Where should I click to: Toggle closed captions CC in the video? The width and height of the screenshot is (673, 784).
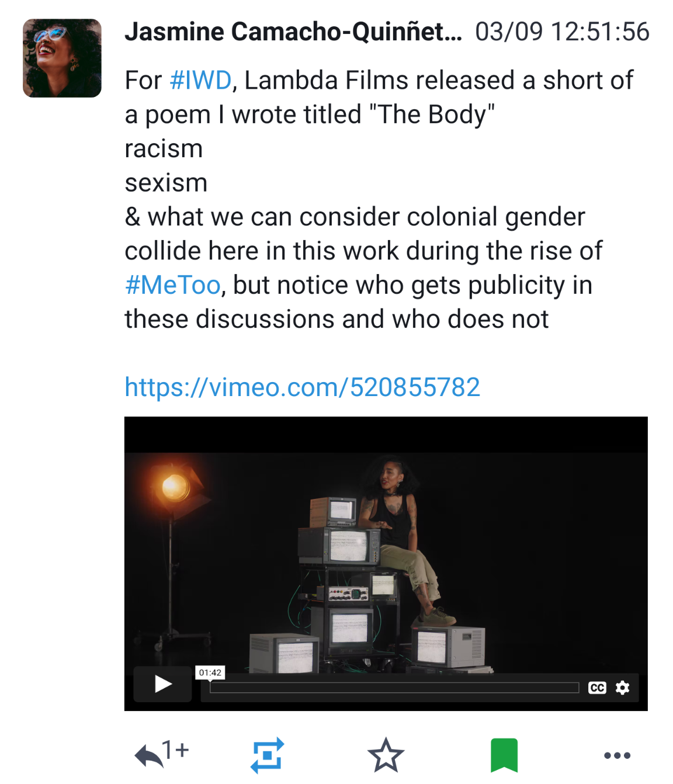pyautogui.click(x=597, y=688)
